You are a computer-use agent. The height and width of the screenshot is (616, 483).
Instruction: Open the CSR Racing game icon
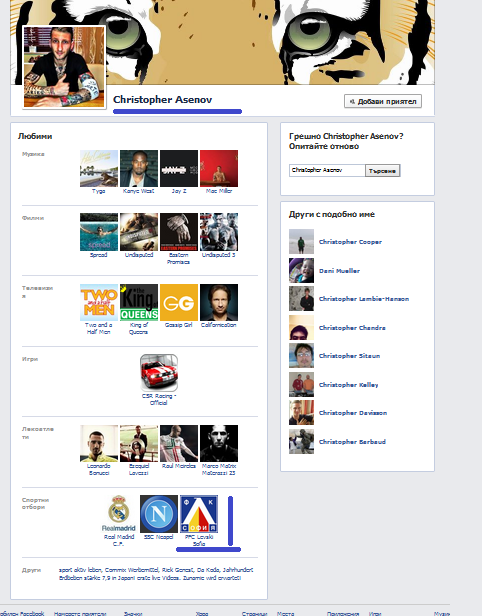tap(159, 372)
